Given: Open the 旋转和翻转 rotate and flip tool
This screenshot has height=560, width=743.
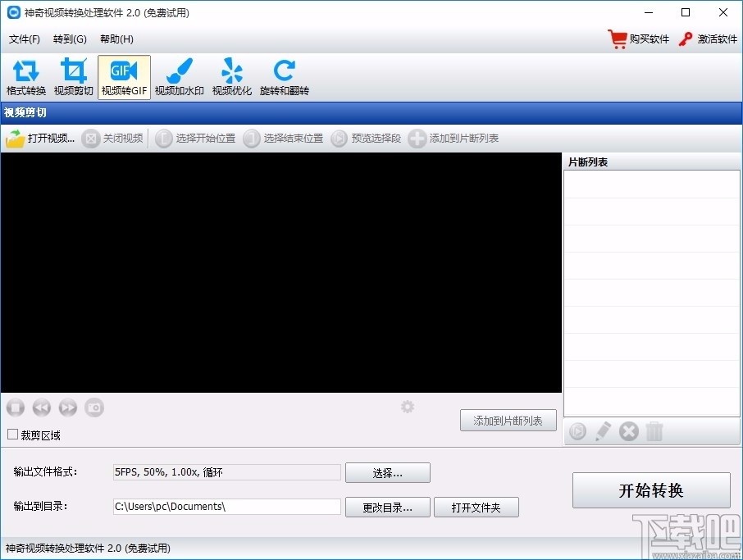Looking at the screenshot, I should click(x=285, y=77).
